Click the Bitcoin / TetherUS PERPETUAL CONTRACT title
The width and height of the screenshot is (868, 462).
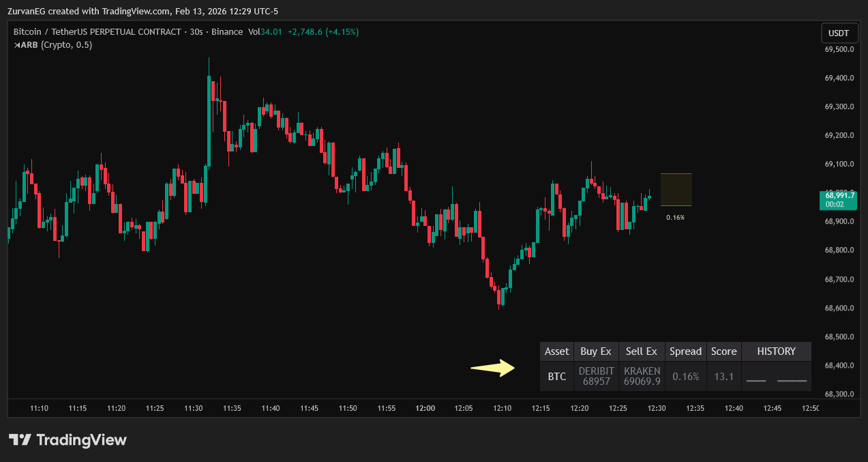pyautogui.click(x=98, y=32)
